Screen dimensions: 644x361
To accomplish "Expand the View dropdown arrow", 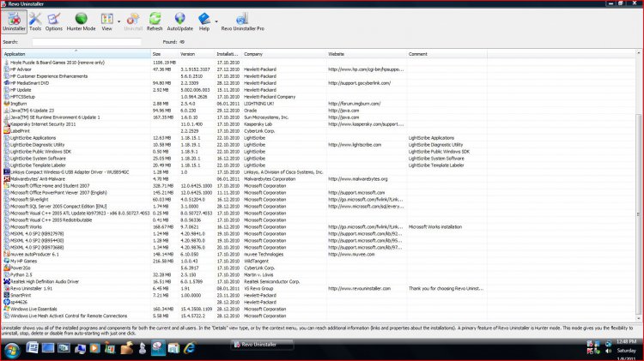I will [x=119, y=21].
